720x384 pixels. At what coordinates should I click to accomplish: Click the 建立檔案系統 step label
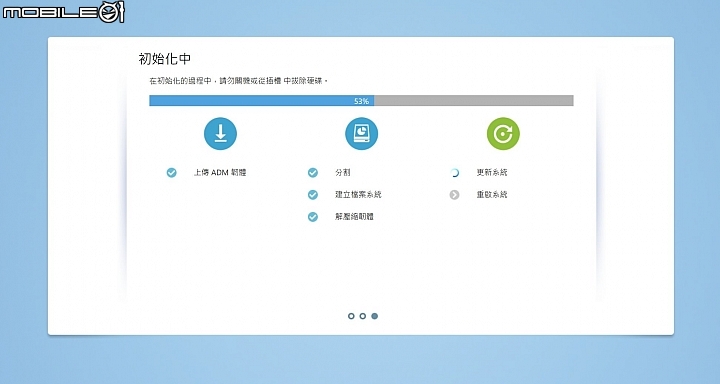point(358,195)
